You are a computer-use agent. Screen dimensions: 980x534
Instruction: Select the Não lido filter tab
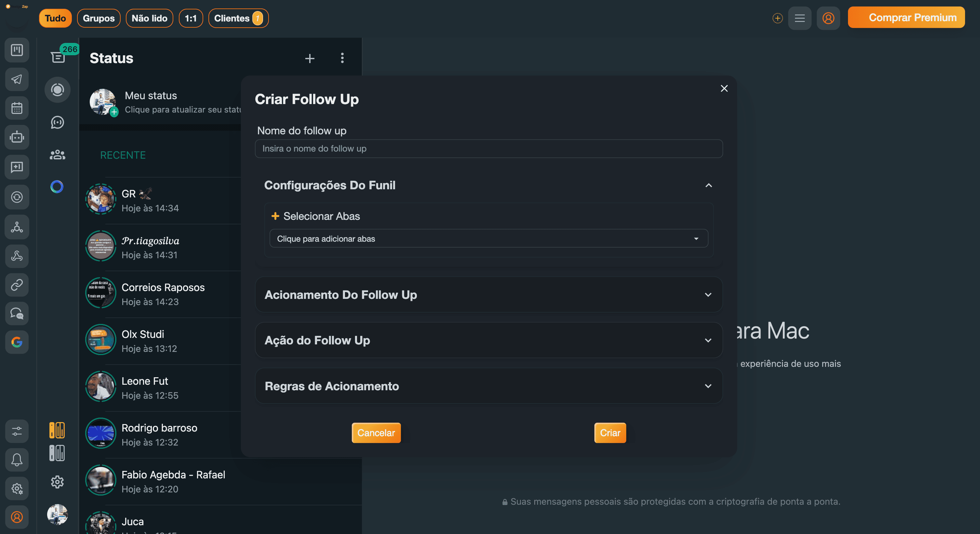coord(149,18)
